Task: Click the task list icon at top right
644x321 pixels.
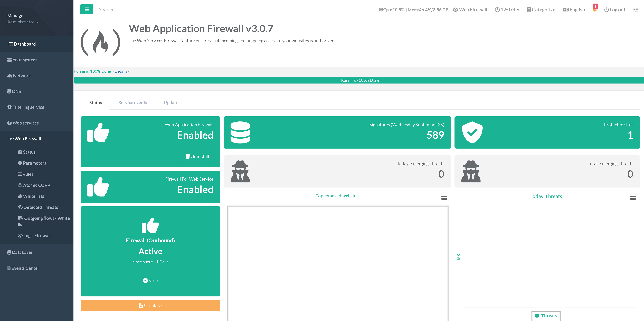Action: tap(636, 10)
